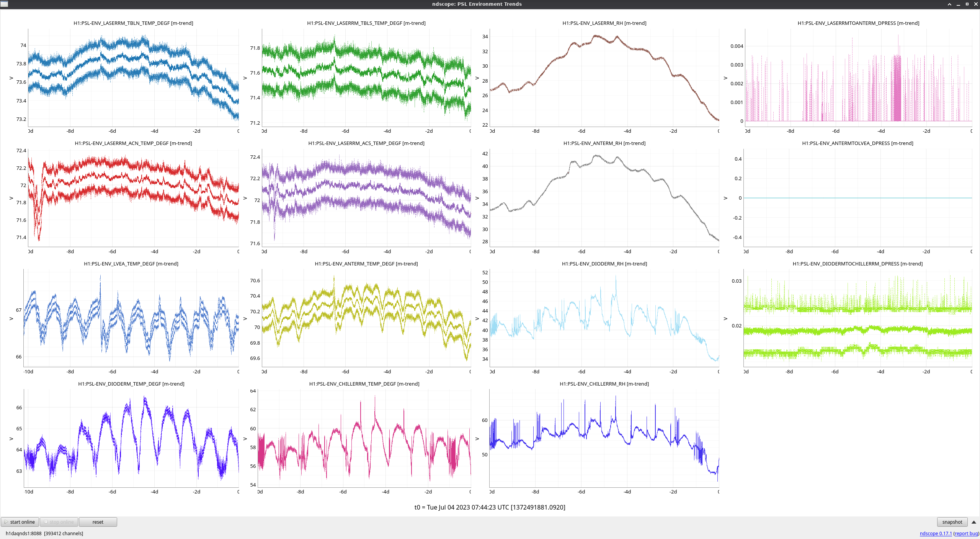Click the LASERRM_RH humidity plot area
This screenshot has height=539, width=980.
pyautogui.click(x=604, y=78)
